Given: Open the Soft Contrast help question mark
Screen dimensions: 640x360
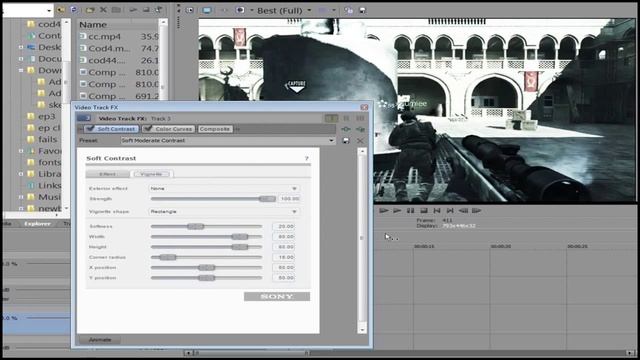Looking at the screenshot, I should [x=307, y=158].
